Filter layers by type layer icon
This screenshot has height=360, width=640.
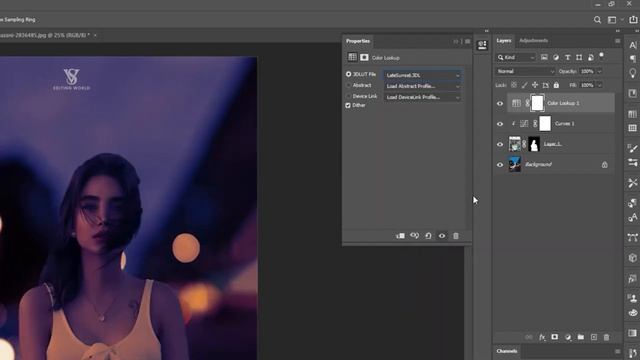click(567, 58)
